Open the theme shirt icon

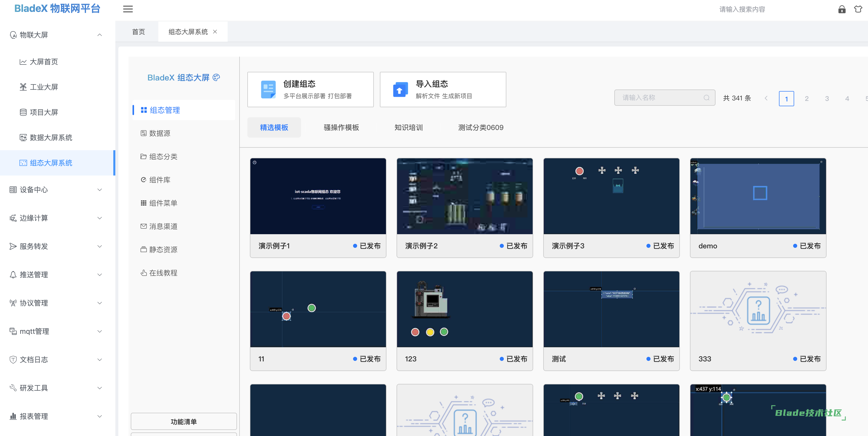click(x=858, y=9)
